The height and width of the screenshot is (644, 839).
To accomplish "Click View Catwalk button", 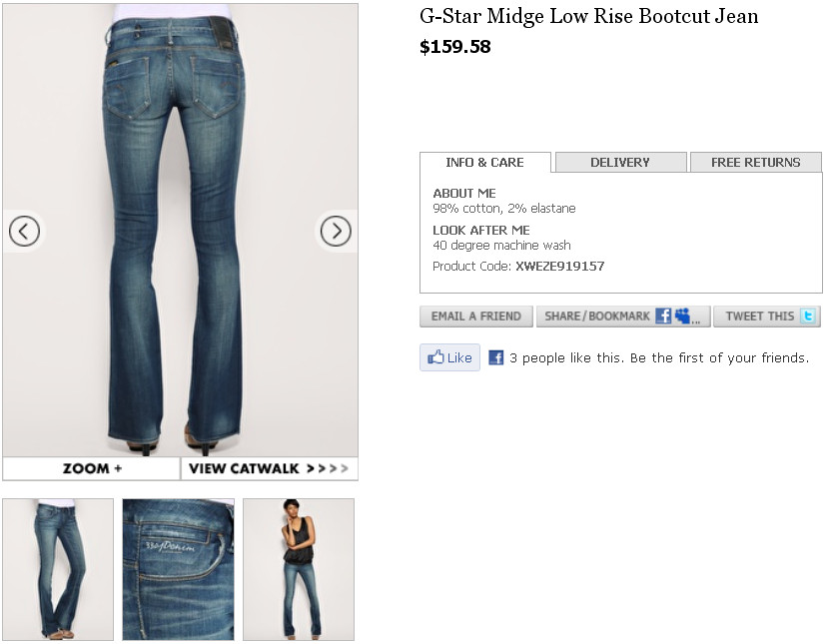I will click(x=270, y=468).
